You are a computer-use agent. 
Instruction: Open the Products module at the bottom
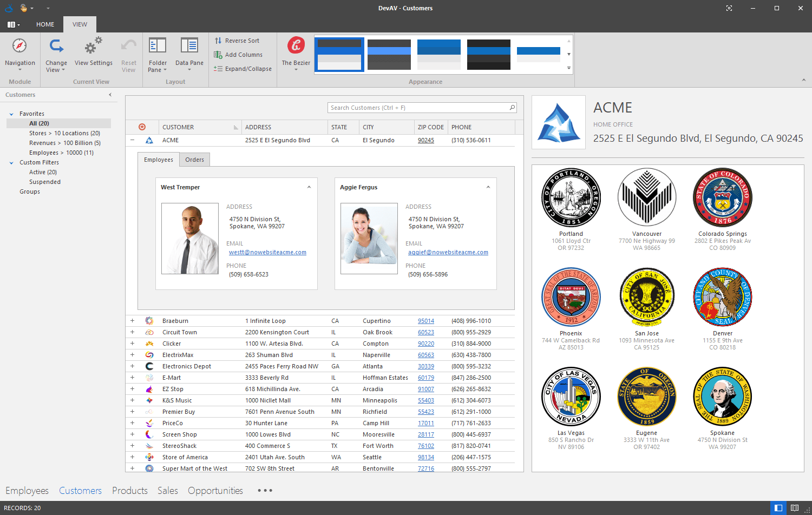129,491
